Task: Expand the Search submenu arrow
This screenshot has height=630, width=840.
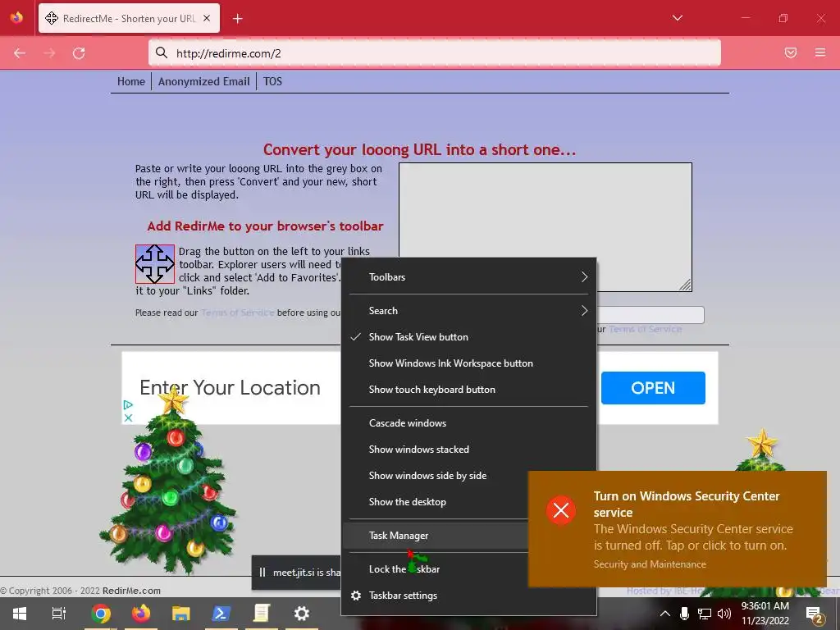Action: click(x=584, y=311)
